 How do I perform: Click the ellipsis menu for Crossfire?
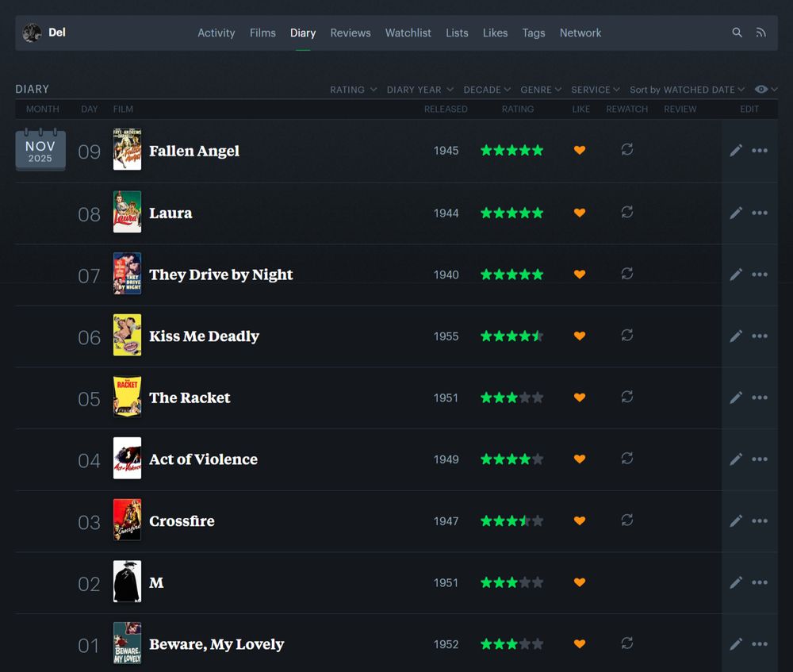(759, 520)
